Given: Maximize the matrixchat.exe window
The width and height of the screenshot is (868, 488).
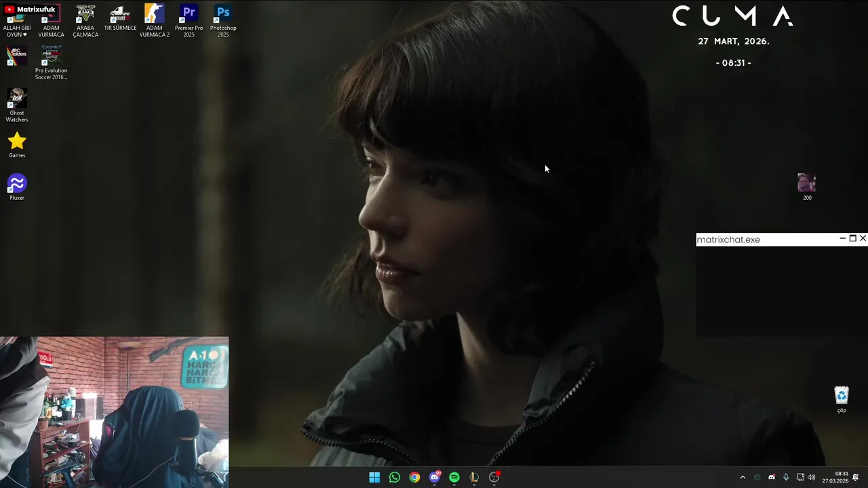Looking at the screenshot, I should click(853, 239).
